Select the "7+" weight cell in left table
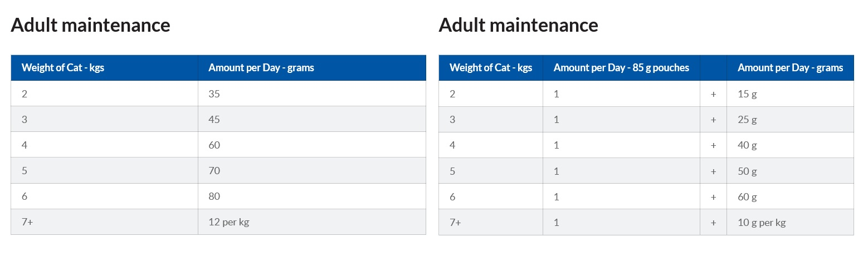The height and width of the screenshot is (256, 868). 28,222
